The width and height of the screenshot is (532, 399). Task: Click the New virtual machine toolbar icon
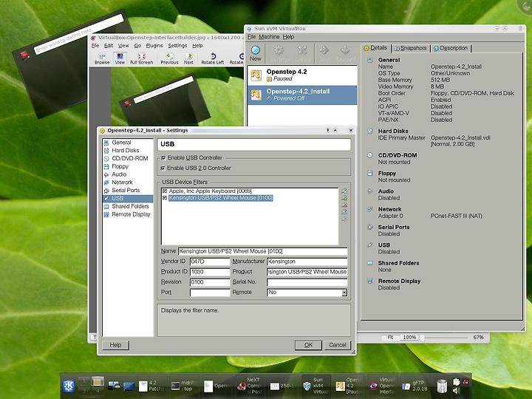pyautogui.click(x=256, y=52)
